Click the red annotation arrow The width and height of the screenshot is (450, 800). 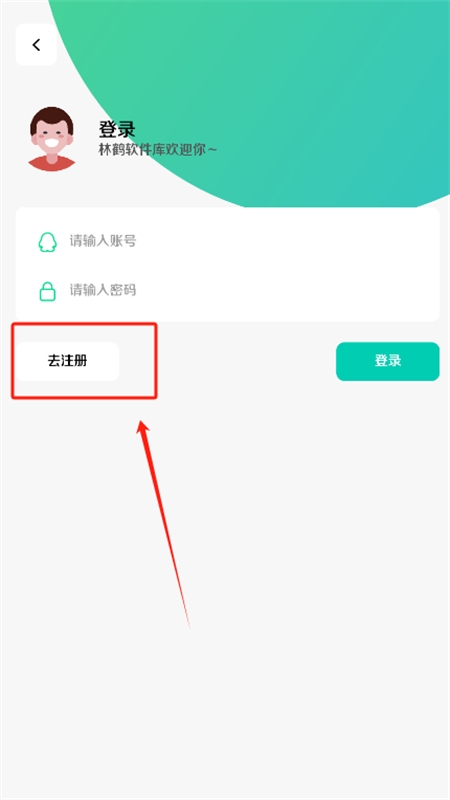tap(163, 523)
